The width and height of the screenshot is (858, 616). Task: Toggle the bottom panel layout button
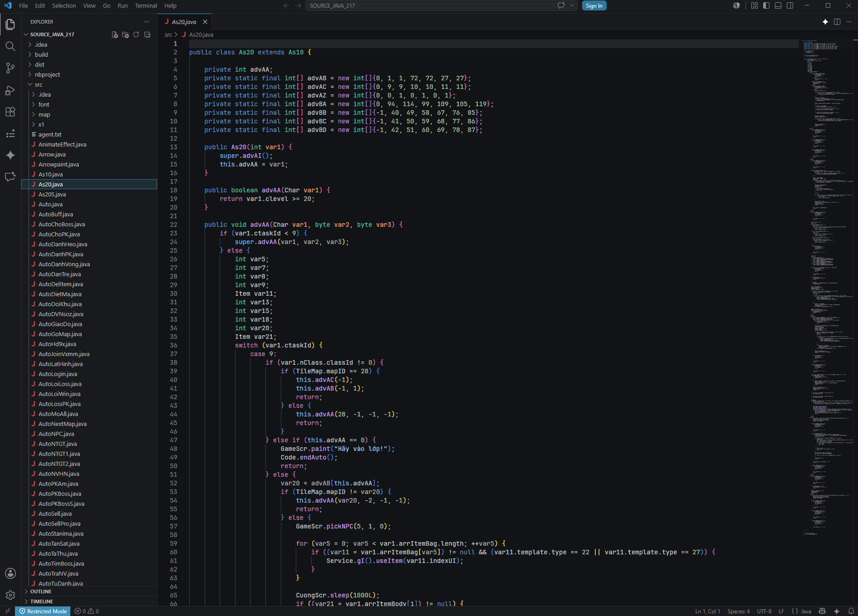778,5
